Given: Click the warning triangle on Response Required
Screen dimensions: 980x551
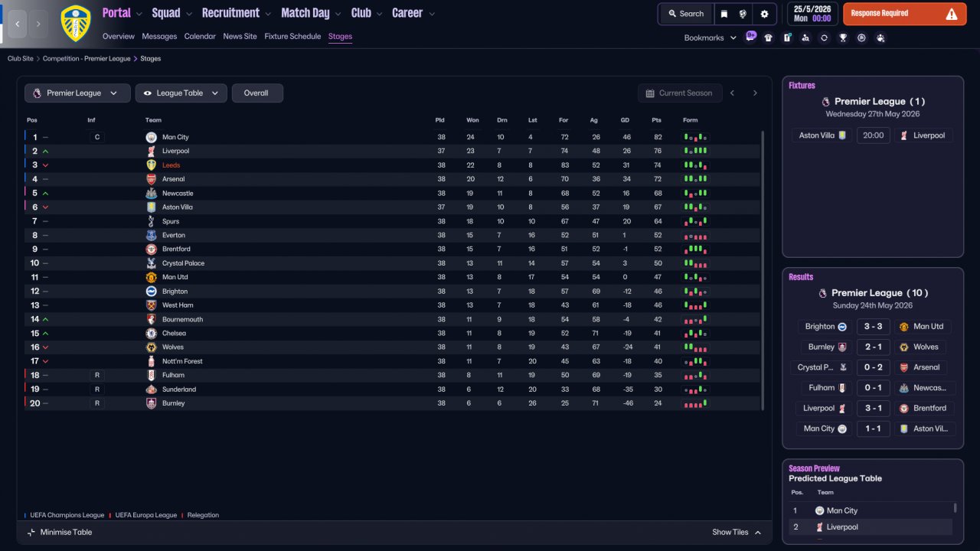Looking at the screenshot, I should click(x=952, y=14).
